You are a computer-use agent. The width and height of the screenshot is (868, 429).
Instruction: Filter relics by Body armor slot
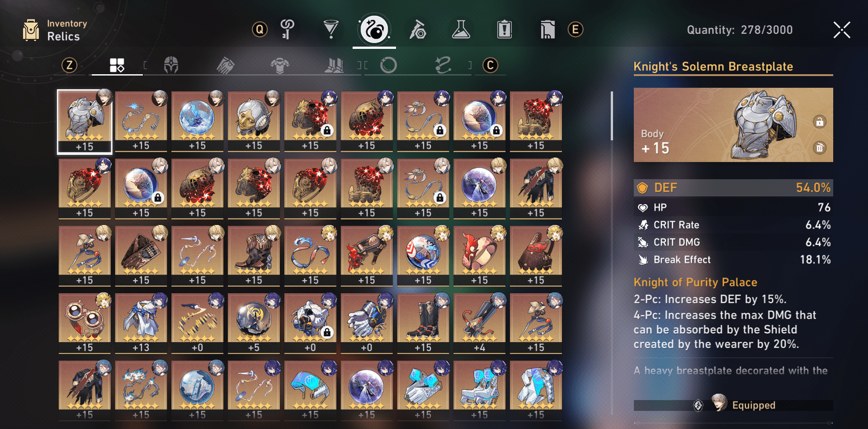click(x=278, y=65)
